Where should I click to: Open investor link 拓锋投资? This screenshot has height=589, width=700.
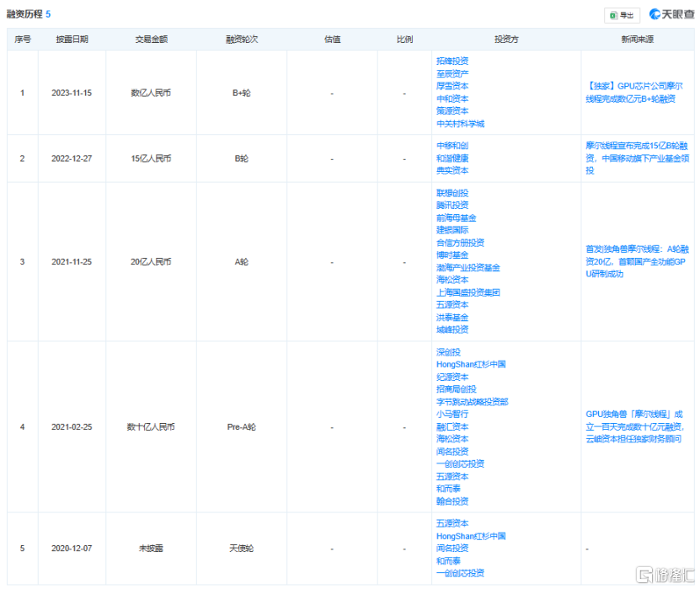point(452,62)
